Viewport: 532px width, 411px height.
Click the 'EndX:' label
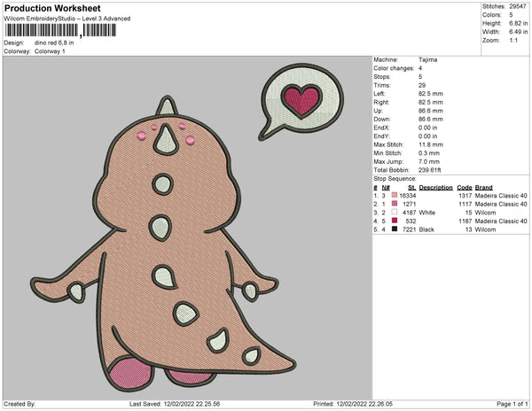381,128
